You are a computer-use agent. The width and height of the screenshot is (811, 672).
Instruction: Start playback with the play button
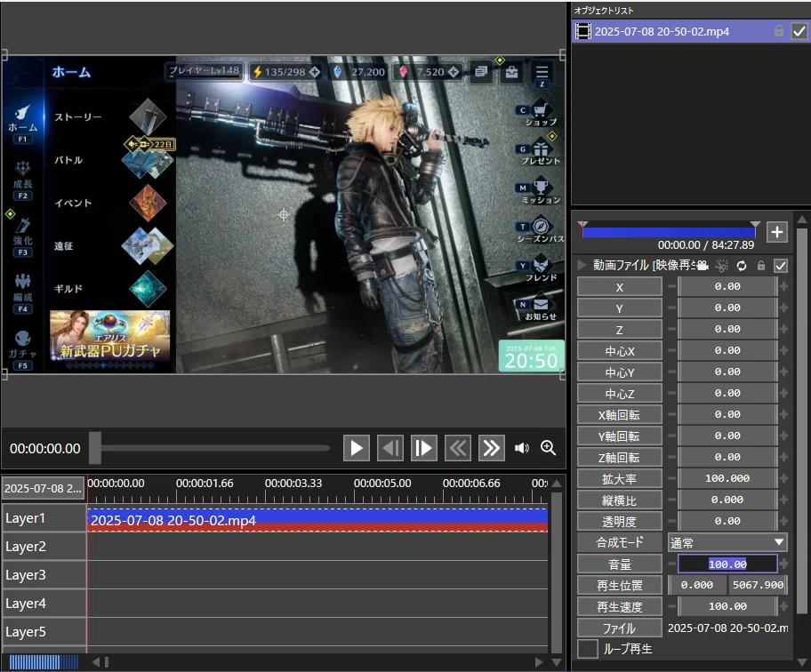[357, 448]
